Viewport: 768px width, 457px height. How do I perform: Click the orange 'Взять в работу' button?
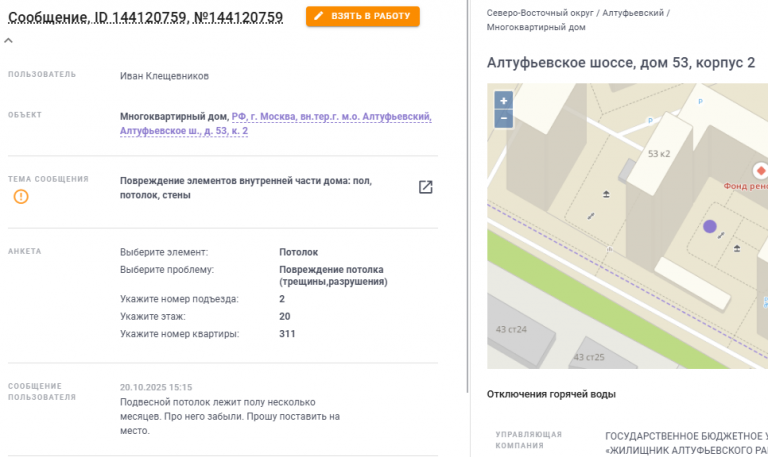point(363,17)
